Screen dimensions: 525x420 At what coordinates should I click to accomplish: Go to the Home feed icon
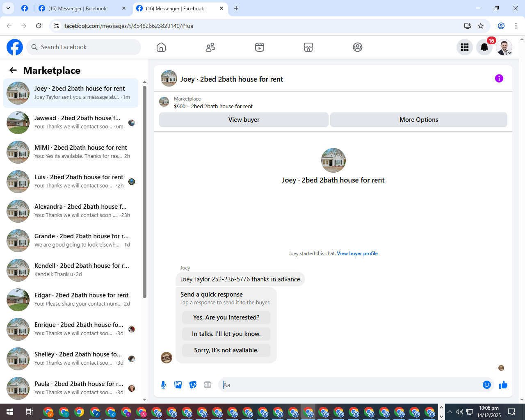point(161,47)
